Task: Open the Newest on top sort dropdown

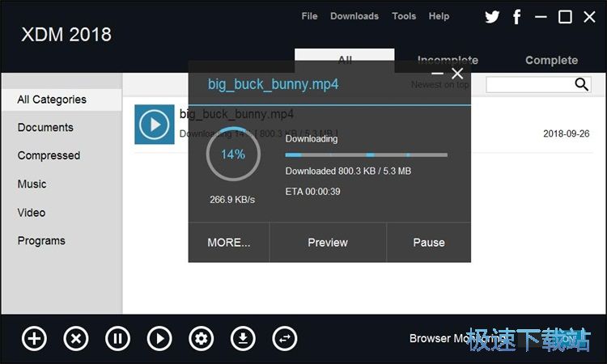Action: [x=439, y=84]
